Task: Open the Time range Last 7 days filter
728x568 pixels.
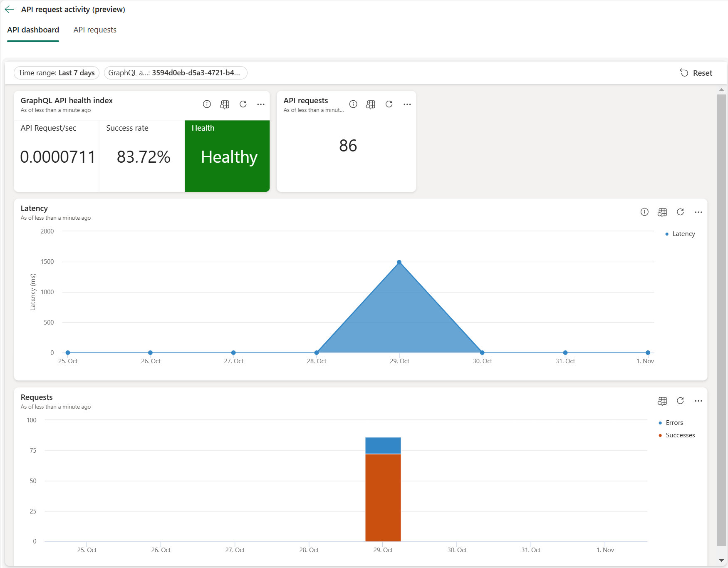Action: (x=56, y=72)
